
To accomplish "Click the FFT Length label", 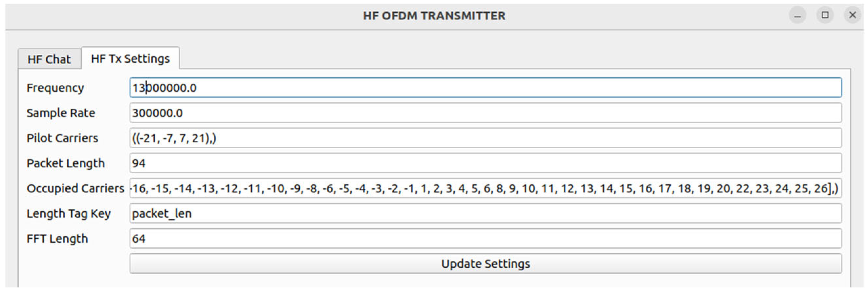I will click(57, 239).
